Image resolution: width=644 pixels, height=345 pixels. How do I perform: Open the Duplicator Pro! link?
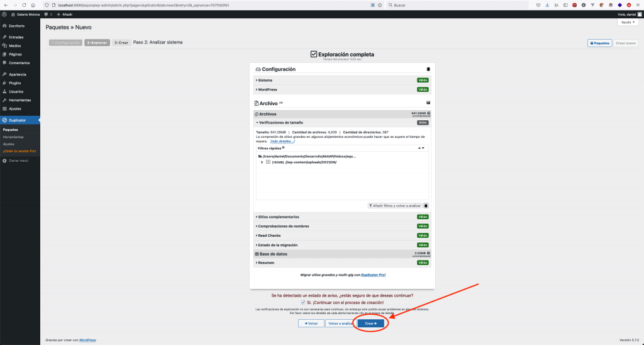[373, 274]
